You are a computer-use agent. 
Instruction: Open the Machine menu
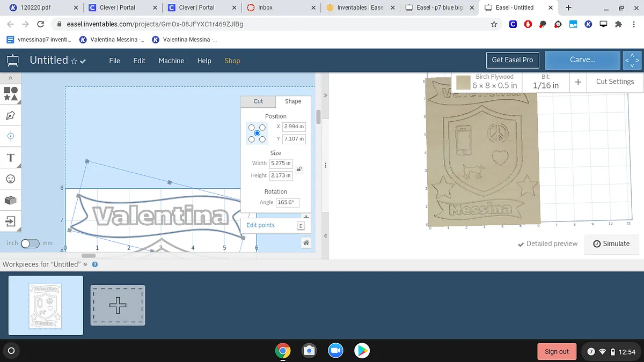pyautogui.click(x=171, y=61)
